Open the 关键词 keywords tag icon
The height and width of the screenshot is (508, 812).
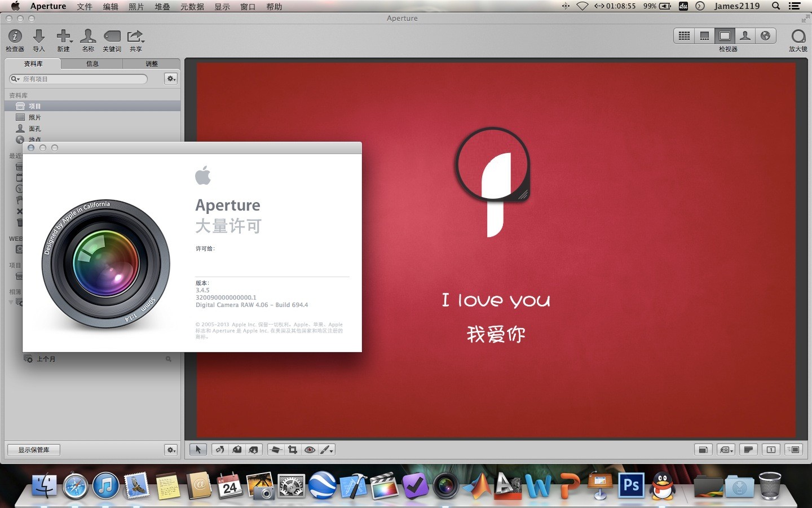coord(112,37)
